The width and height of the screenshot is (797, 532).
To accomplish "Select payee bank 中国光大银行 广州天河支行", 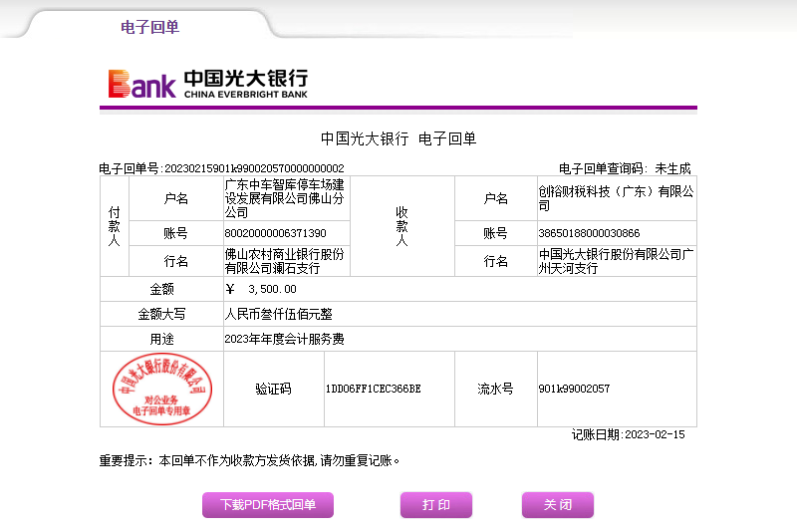I will click(616, 261).
